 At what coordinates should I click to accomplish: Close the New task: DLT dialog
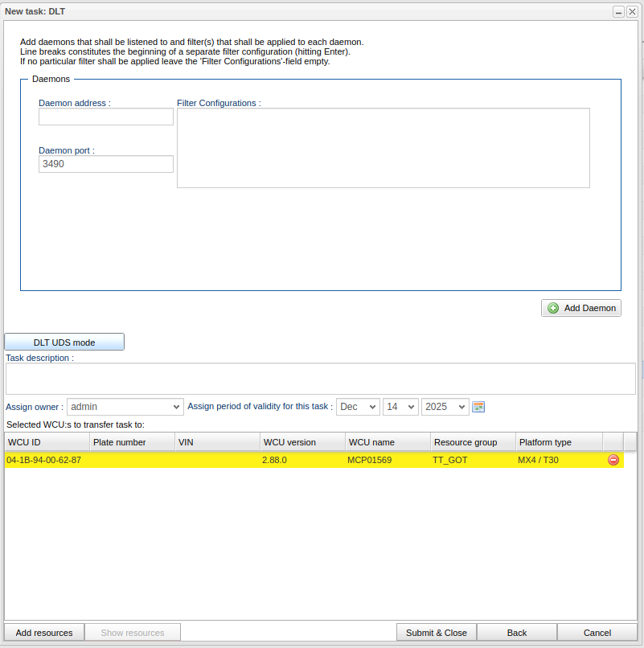click(632, 11)
